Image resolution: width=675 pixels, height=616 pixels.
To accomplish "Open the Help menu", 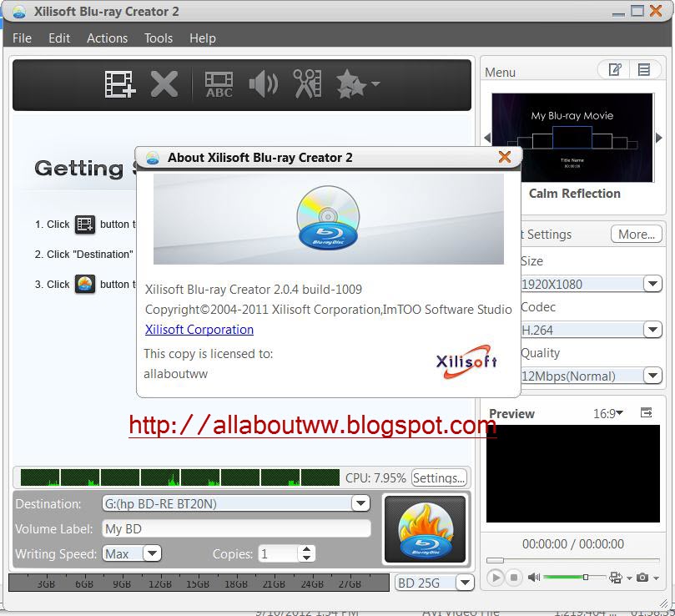I will tap(203, 38).
